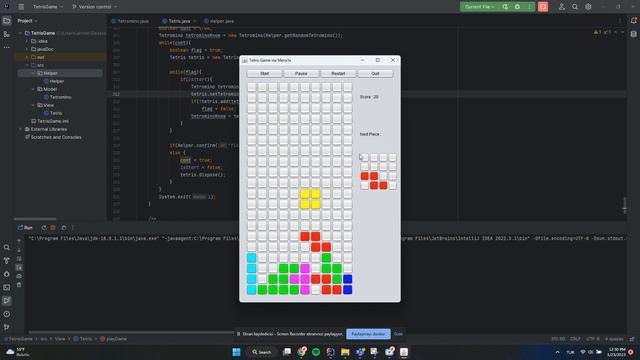Click the 4 spaces indent setting
Image resolution: width=640 pixels, height=360 pixels.
pyautogui.click(x=614, y=339)
